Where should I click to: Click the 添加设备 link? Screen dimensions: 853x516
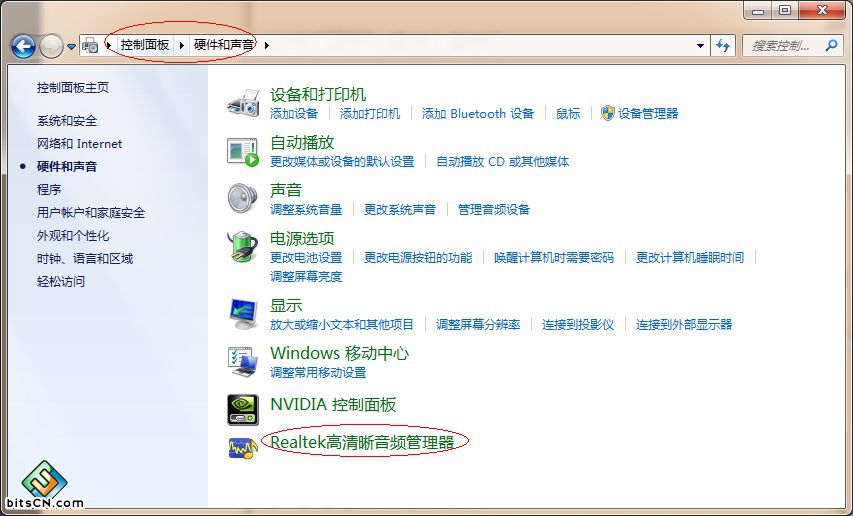point(294,113)
